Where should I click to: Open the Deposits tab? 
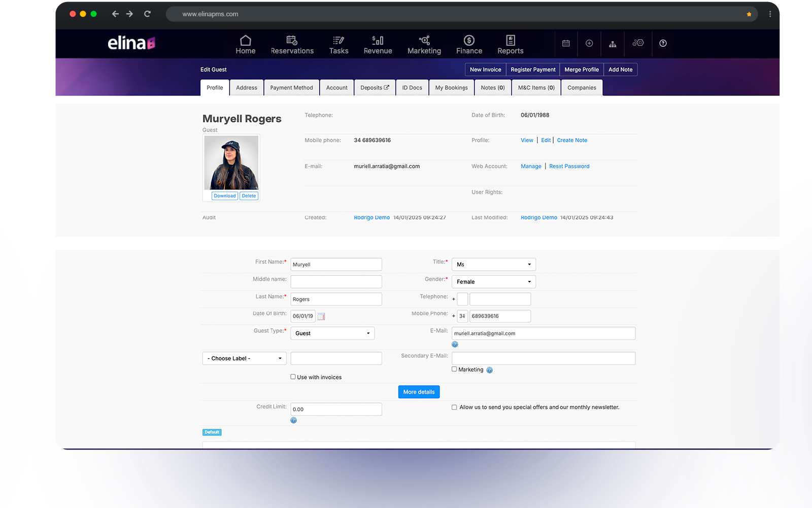pos(375,88)
